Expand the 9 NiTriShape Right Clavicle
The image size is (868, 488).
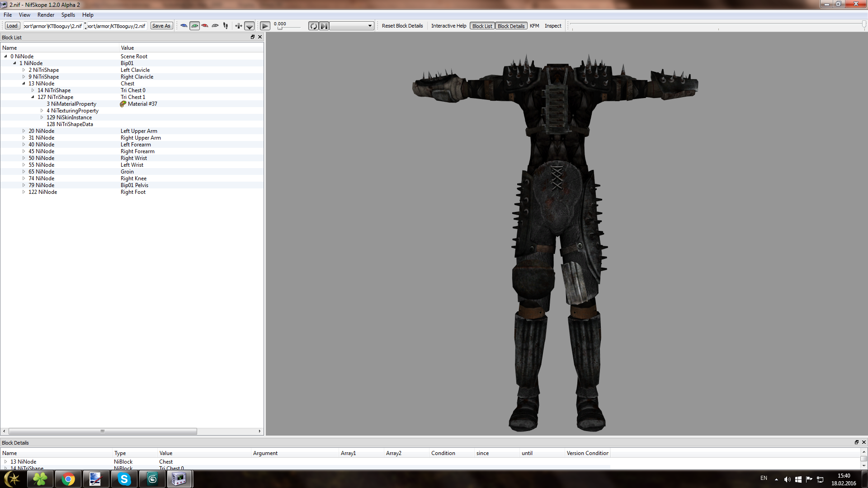pos(24,77)
